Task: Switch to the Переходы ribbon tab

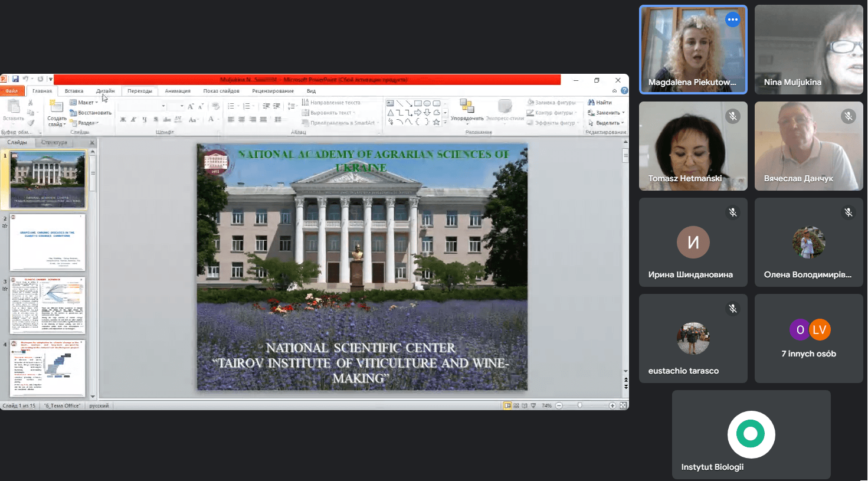Action: pos(140,91)
